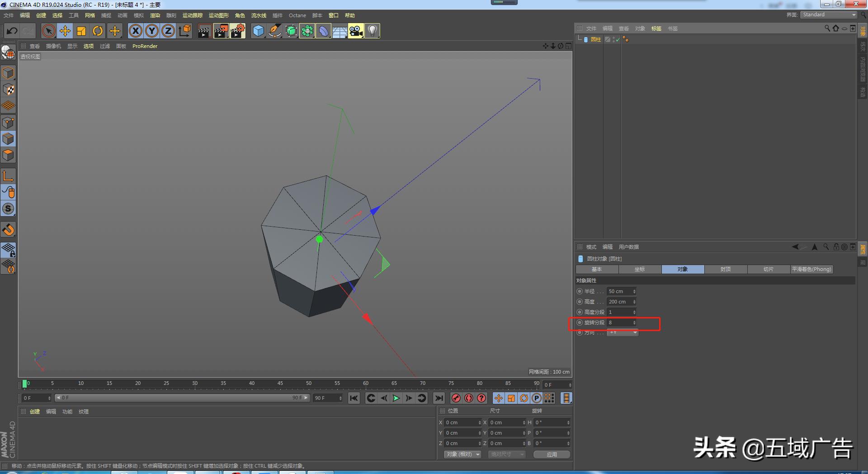Toggle 半径 animation radio dot

580,291
